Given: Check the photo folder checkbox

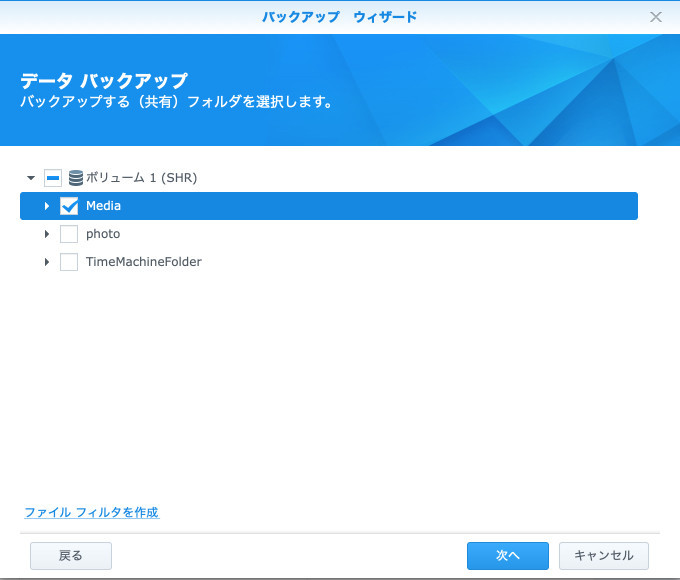Looking at the screenshot, I should pyautogui.click(x=69, y=234).
